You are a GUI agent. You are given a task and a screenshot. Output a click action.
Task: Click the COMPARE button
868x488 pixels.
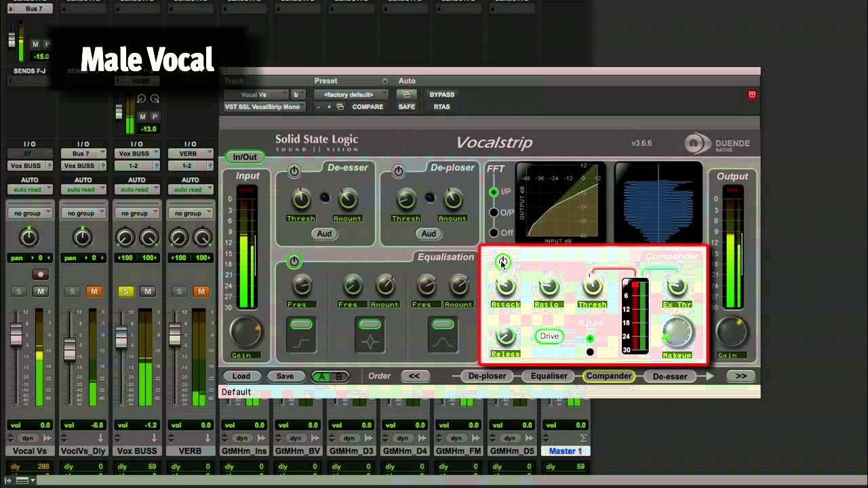(368, 107)
